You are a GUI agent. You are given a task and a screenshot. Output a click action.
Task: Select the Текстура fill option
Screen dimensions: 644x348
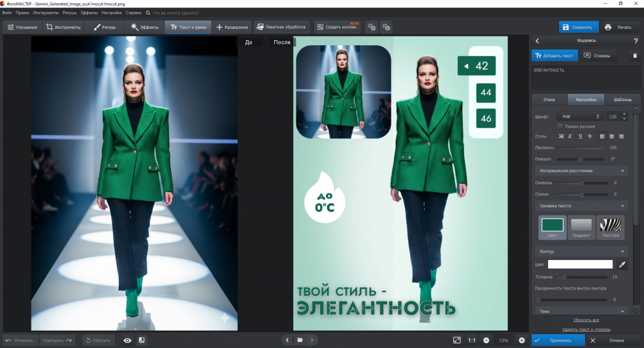[x=610, y=227]
